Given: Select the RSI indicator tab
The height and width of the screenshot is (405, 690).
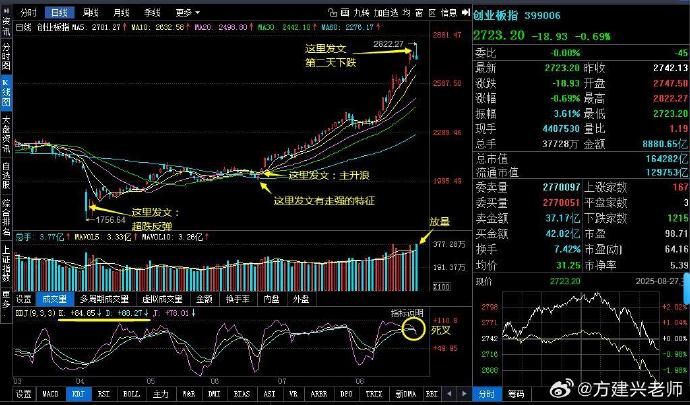Looking at the screenshot, I should pos(104,394).
